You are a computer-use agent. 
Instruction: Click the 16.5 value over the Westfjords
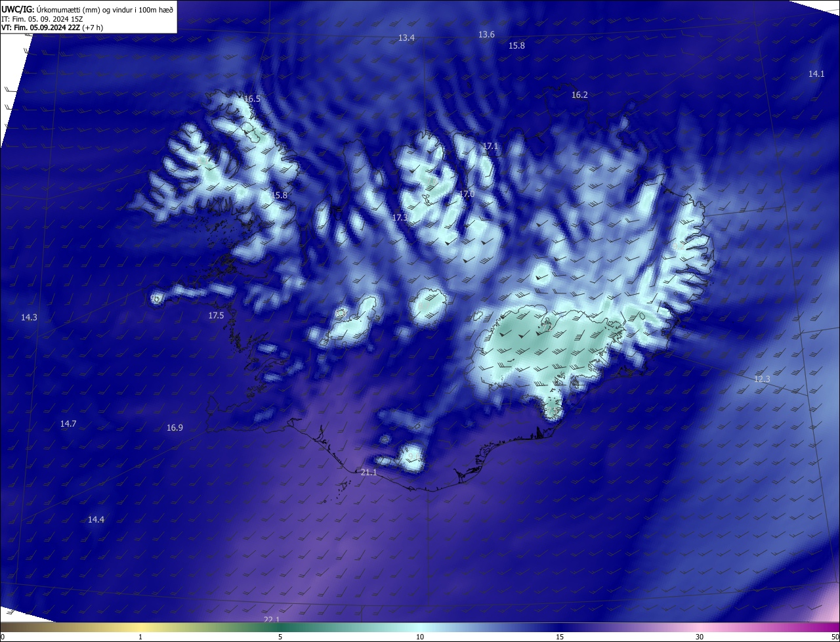(x=252, y=98)
